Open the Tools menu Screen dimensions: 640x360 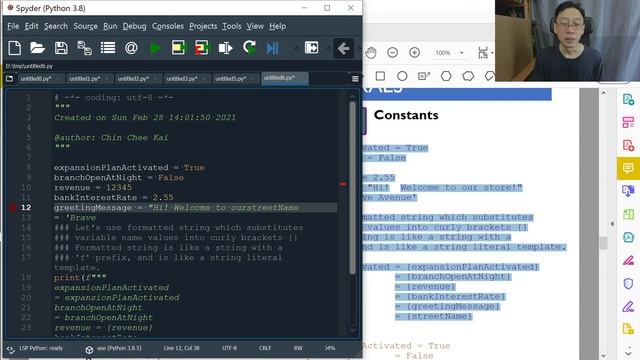tap(231, 26)
